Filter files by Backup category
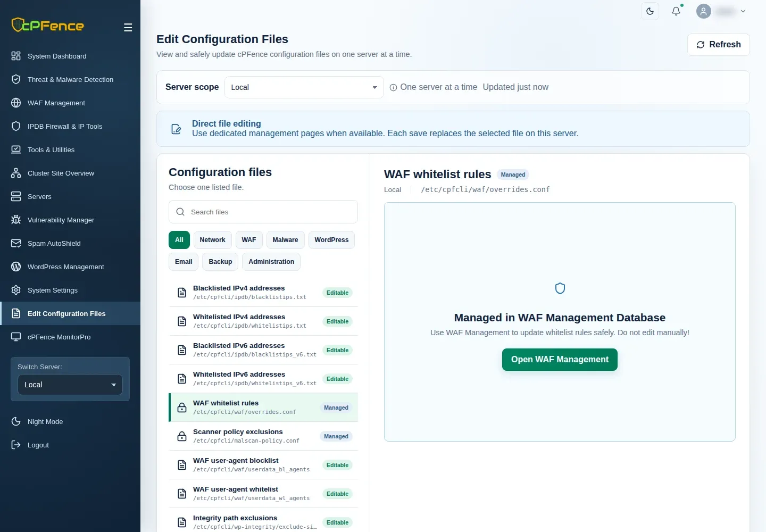Screen dimensions: 766x532 click(x=220, y=262)
